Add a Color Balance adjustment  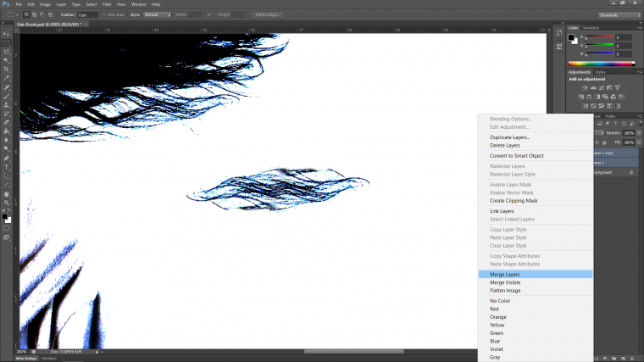coord(589,97)
